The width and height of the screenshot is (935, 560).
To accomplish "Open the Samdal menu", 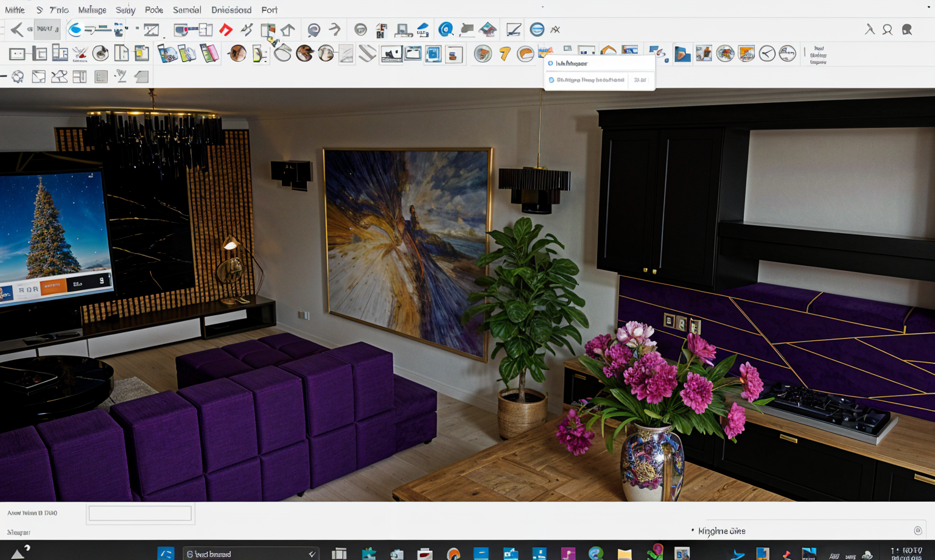I will coord(186,10).
